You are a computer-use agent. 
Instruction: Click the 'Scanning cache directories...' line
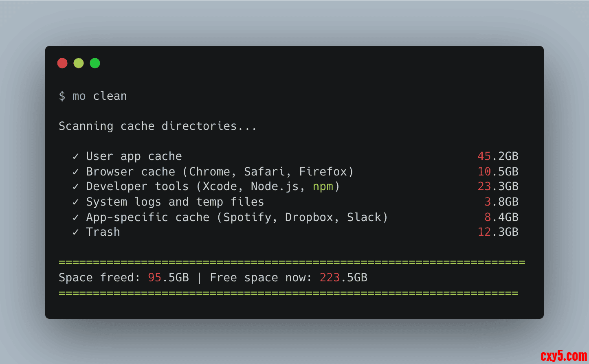click(158, 126)
